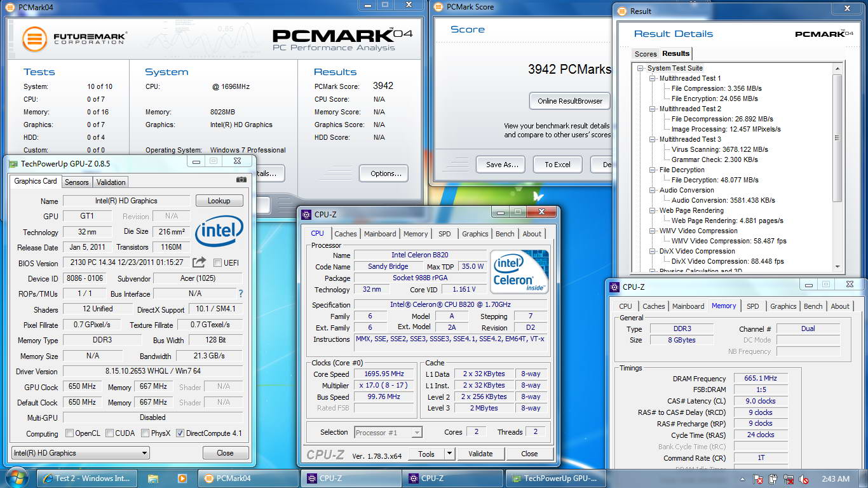Click the To Excel button

(557, 164)
